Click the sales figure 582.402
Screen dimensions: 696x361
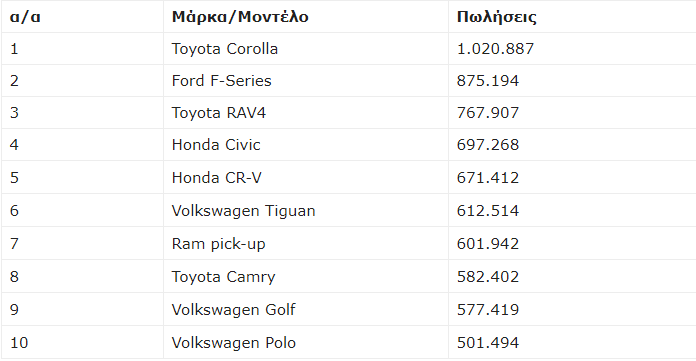[x=488, y=277]
